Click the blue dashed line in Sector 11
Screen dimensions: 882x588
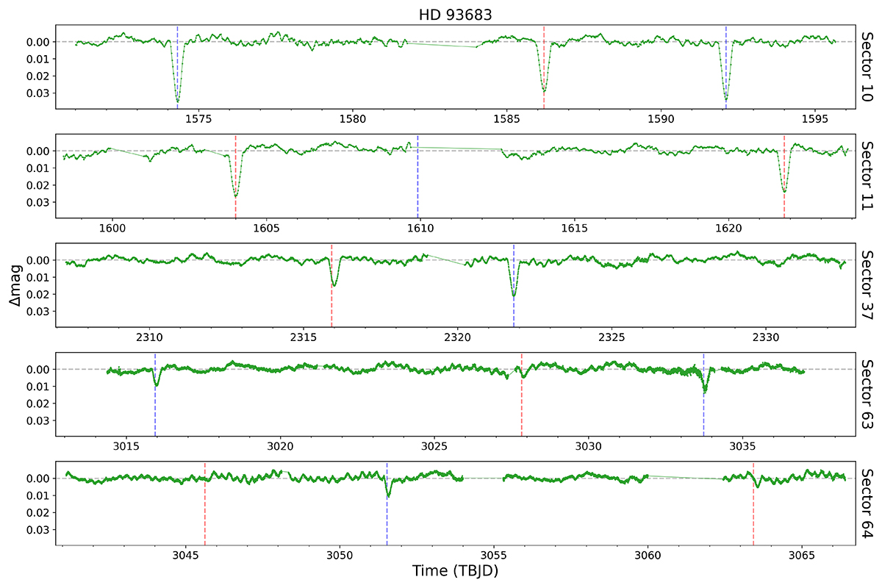click(417, 184)
